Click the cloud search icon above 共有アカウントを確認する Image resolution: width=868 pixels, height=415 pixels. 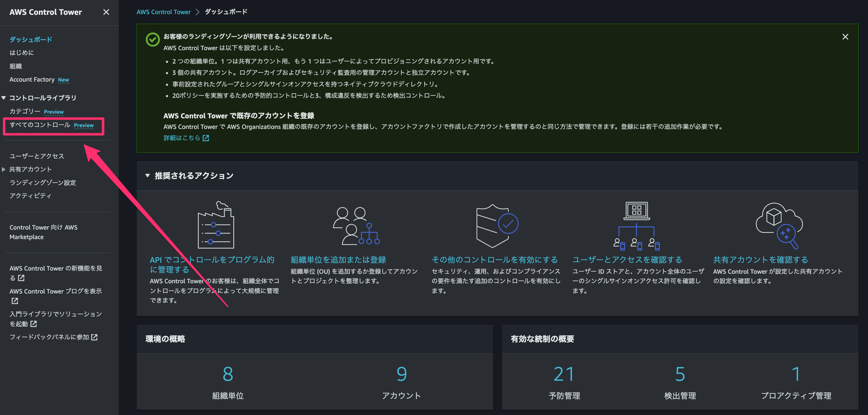pos(779,225)
